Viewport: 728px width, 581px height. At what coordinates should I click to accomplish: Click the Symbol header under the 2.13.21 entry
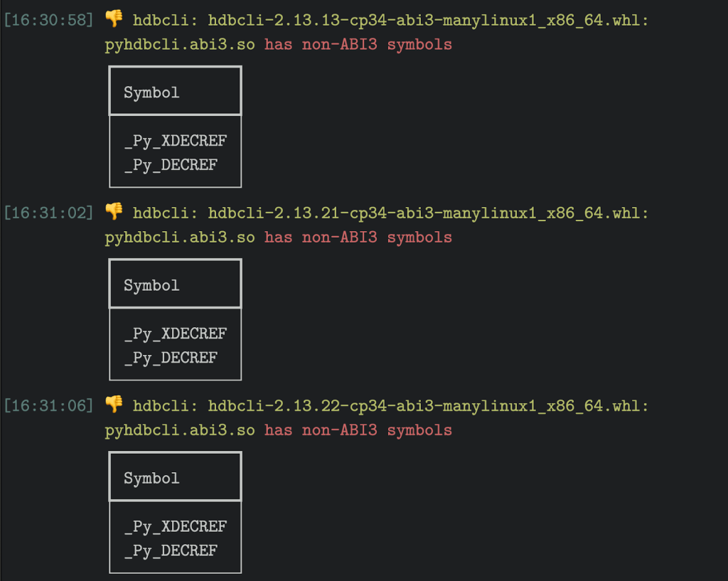click(151, 285)
